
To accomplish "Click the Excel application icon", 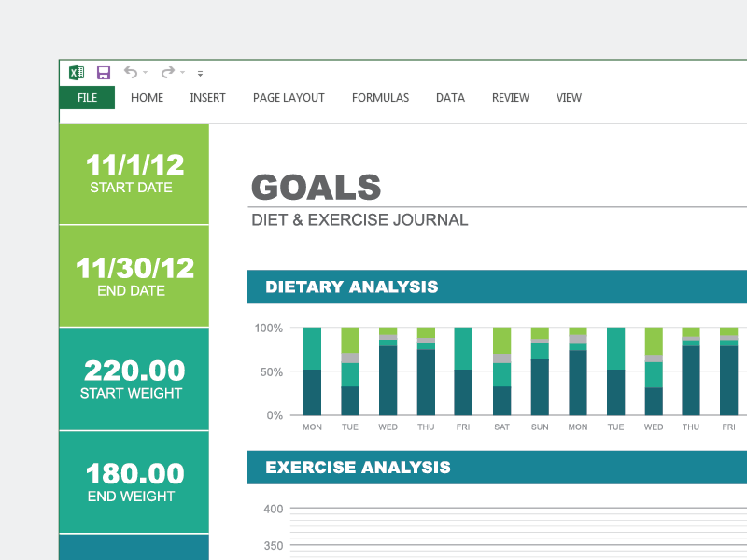I will coord(77,73).
